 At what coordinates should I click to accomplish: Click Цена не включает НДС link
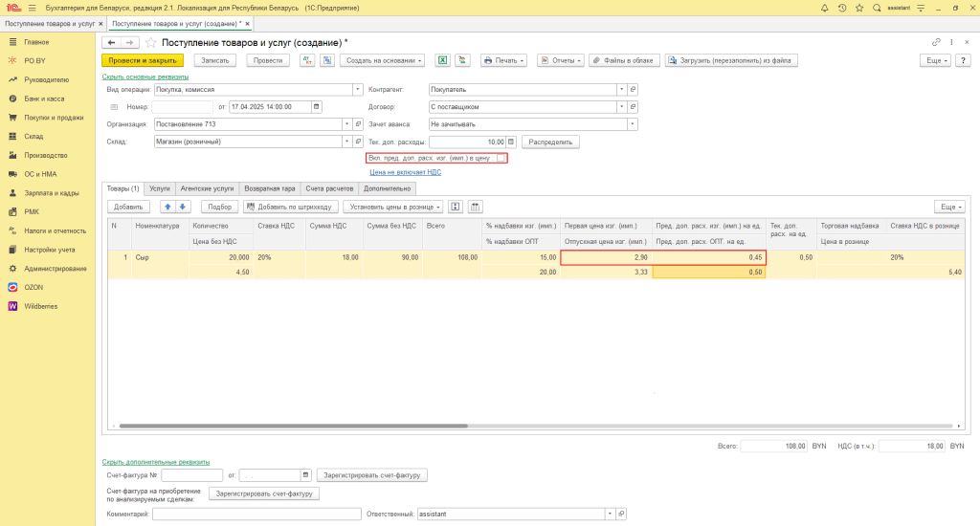tap(405, 172)
